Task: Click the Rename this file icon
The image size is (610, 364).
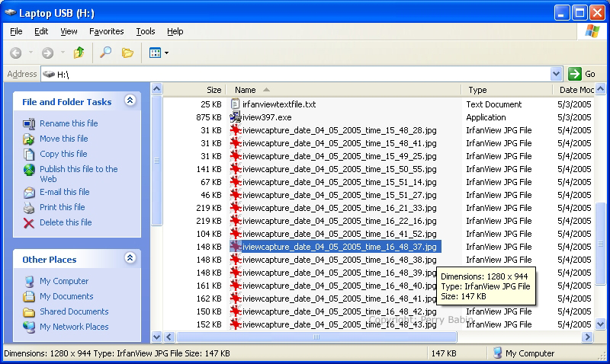Action: [x=29, y=123]
